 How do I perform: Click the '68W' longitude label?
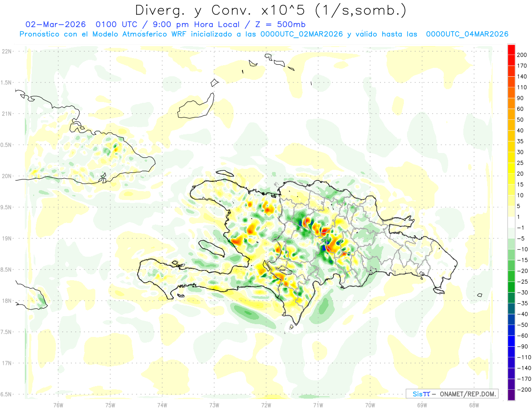[474, 405]
